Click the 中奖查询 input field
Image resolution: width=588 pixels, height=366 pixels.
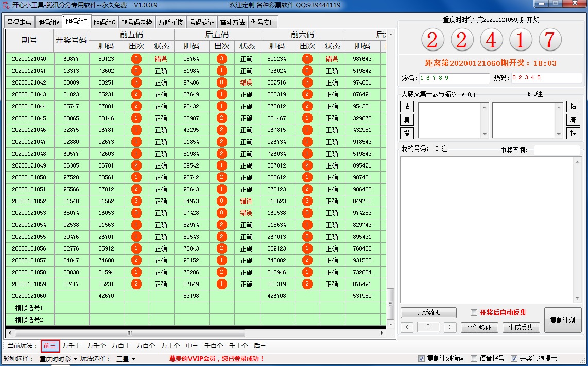557,150
